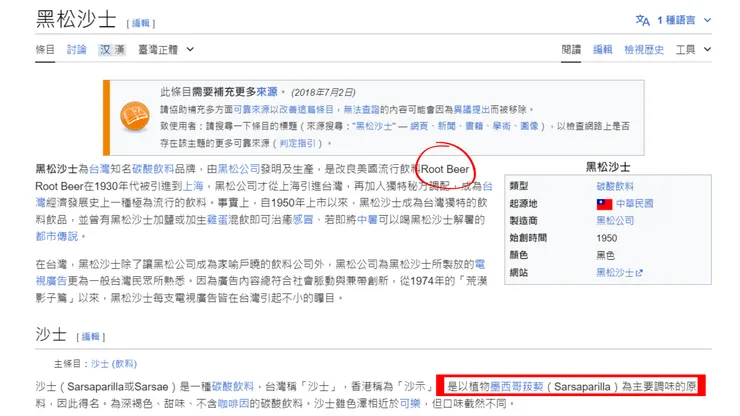The height and width of the screenshot is (416, 740).
Task: Click the 黑松公司 link in the first paragraph
Action: [x=239, y=169]
